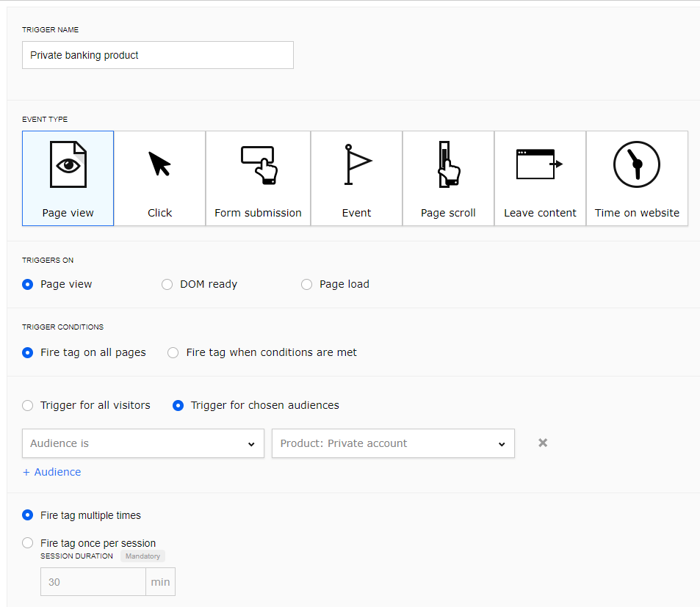Click the Trigger name input field
Screen dimensions: 700x607
point(157,55)
